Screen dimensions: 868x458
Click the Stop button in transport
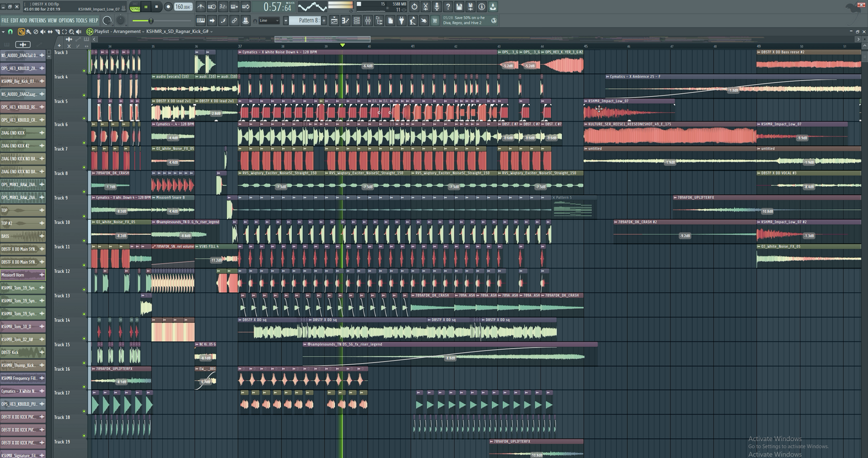[156, 7]
